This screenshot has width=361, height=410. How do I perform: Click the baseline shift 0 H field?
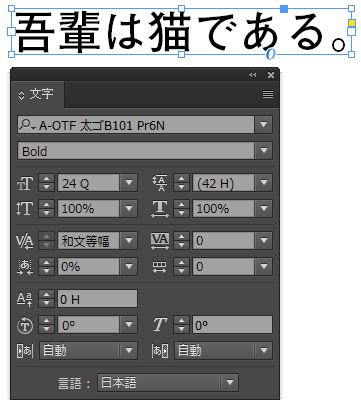point(97,299)
